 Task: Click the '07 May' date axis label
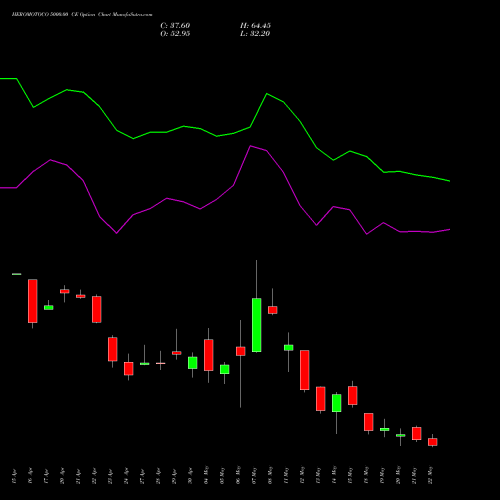[254, 475]
